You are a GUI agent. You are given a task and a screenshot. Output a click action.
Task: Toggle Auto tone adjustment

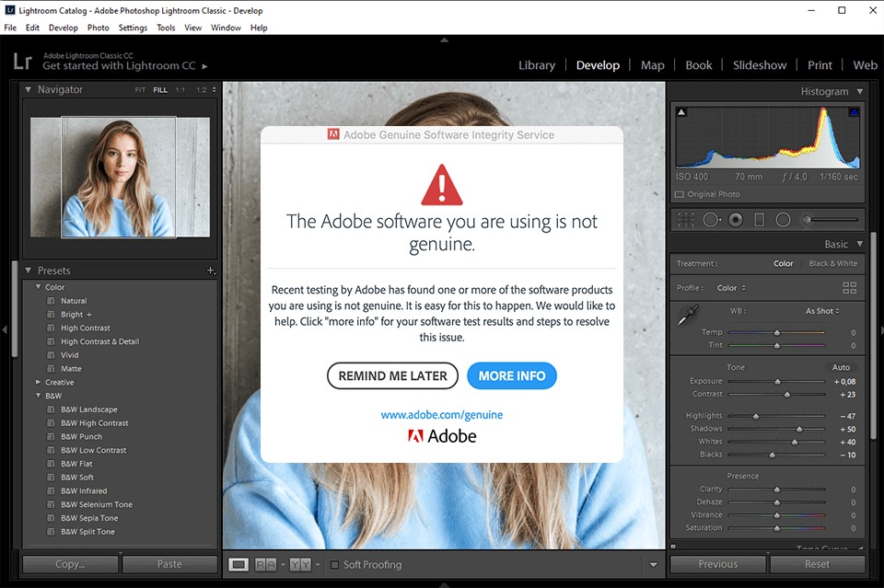tap(841, 367)
